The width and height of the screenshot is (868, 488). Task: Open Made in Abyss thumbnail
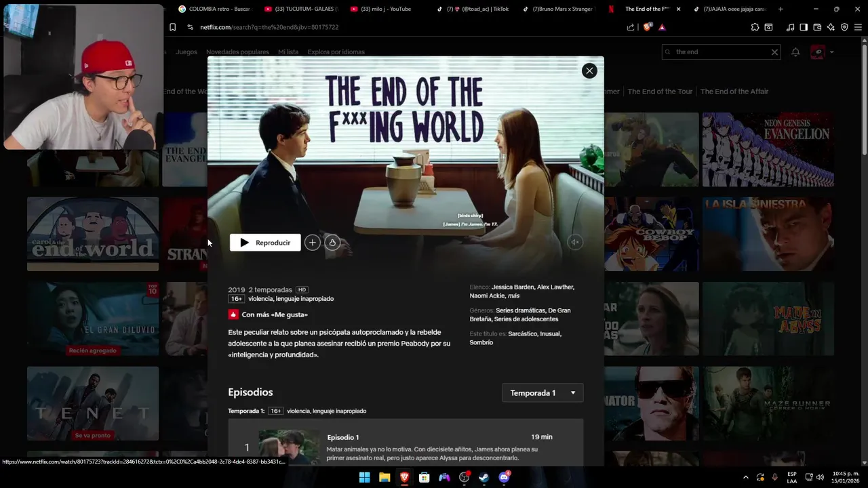tap(768, 319)
